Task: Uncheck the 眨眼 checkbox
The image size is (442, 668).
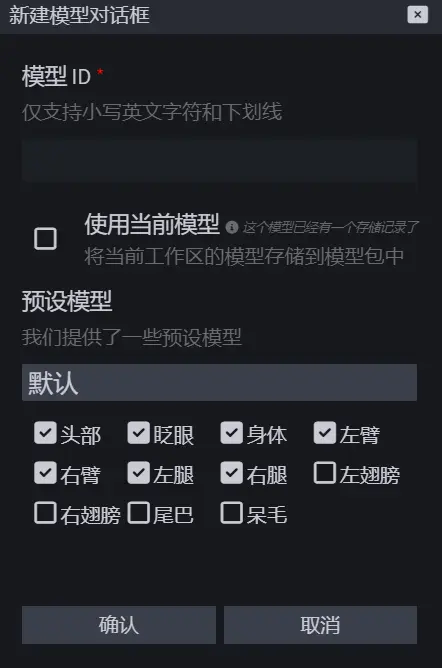Action: 138,433
